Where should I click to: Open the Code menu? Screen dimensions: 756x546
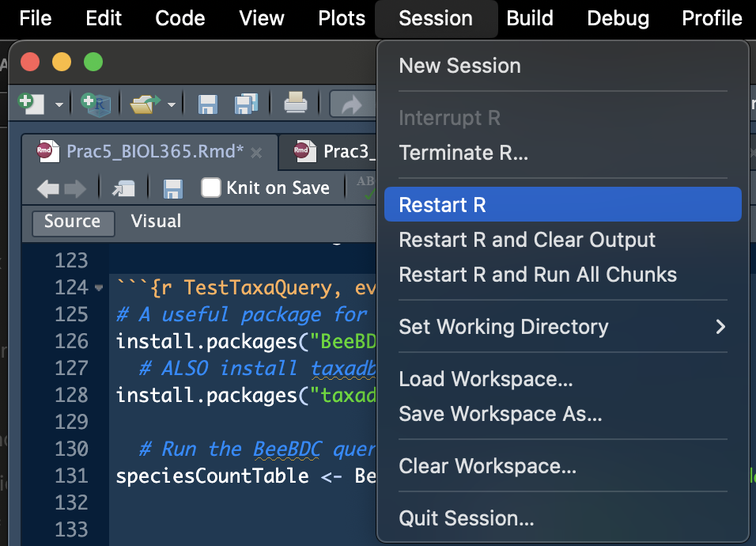point(180,18)
